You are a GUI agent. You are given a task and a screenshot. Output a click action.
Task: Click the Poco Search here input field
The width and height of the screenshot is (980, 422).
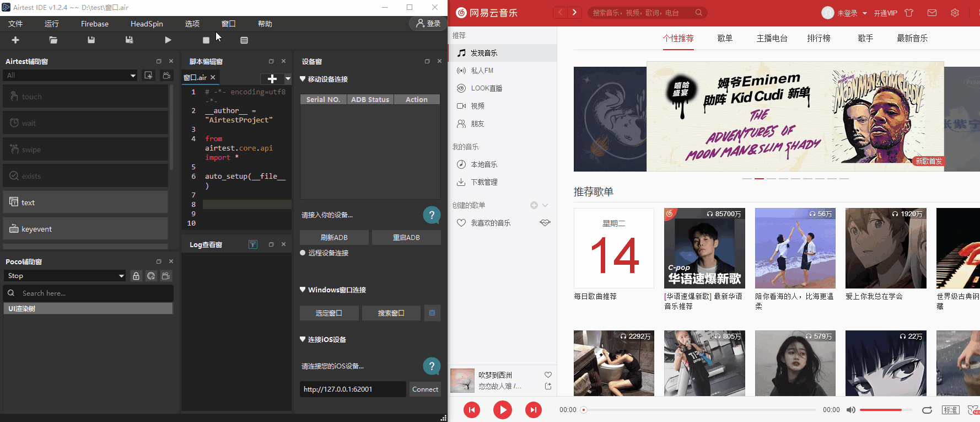(88, 293)
